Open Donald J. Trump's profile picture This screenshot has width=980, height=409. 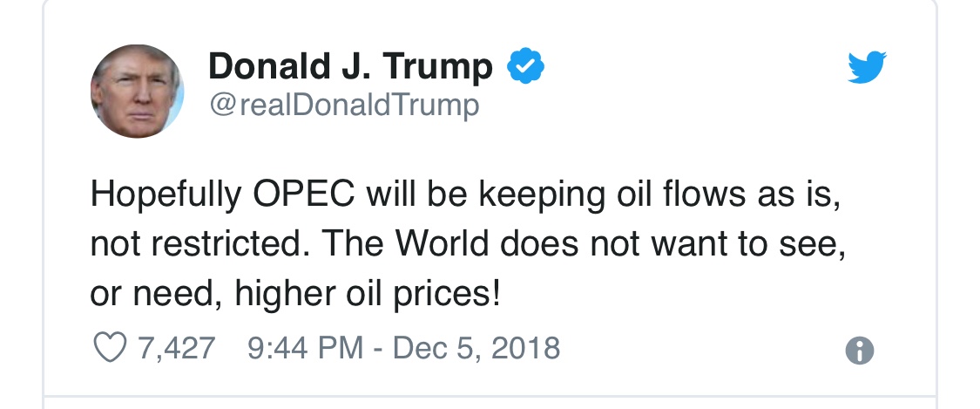[x=137, y=92]
